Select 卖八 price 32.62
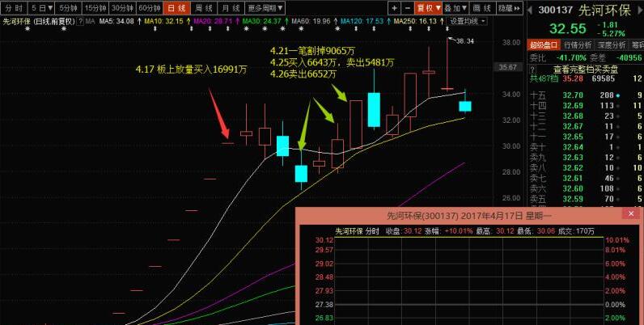 (573, 168)
